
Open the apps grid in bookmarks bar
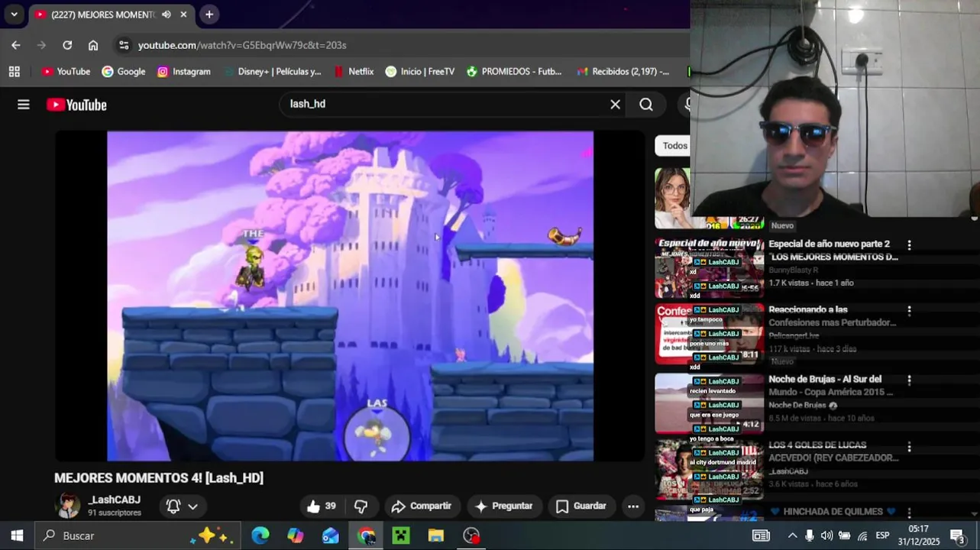pos(14,71)
